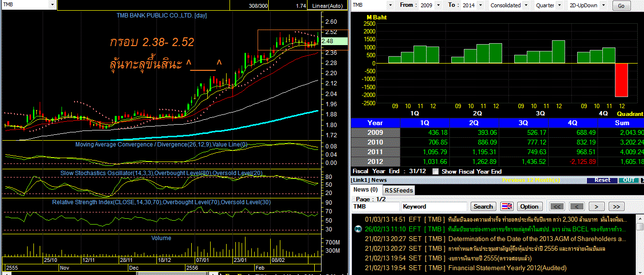The height and width of the screenshot is (275, 644).
Task: Click the Reset button in news header
Action: click(x=602, y=180)
